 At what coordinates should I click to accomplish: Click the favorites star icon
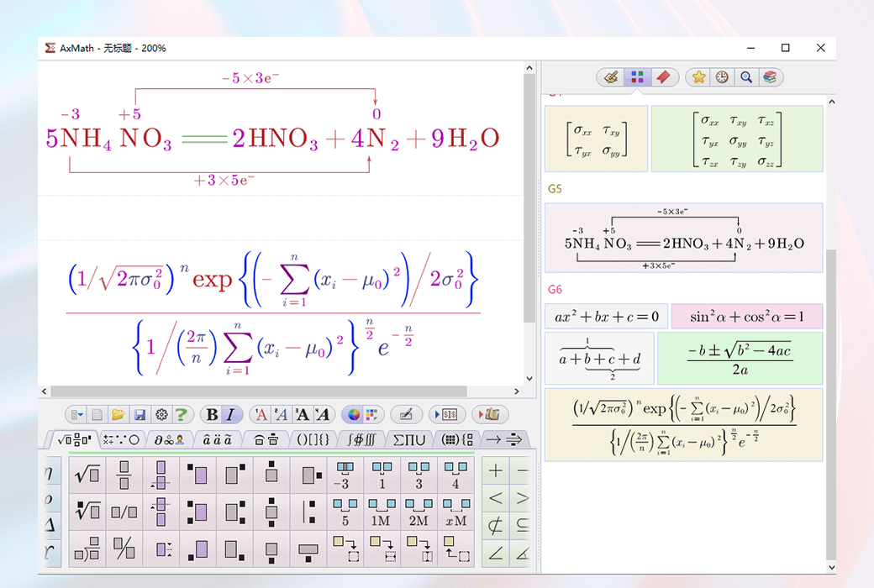tap(698, 76)
